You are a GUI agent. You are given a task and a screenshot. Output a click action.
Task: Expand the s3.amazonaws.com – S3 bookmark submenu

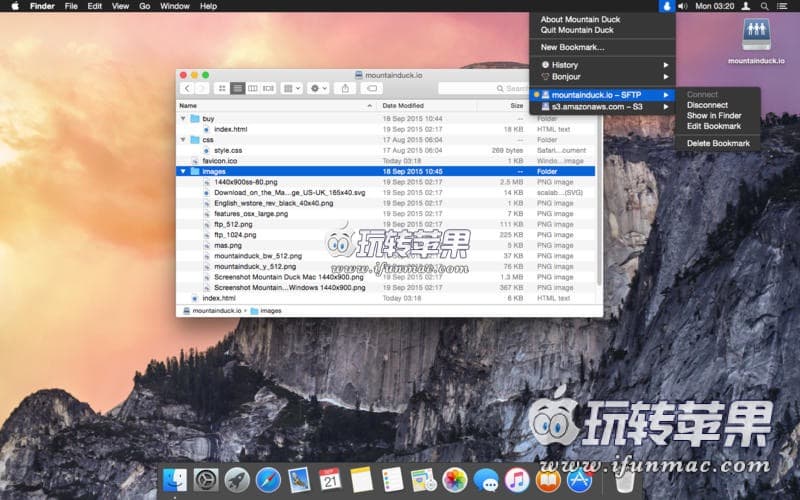[603, 107]
